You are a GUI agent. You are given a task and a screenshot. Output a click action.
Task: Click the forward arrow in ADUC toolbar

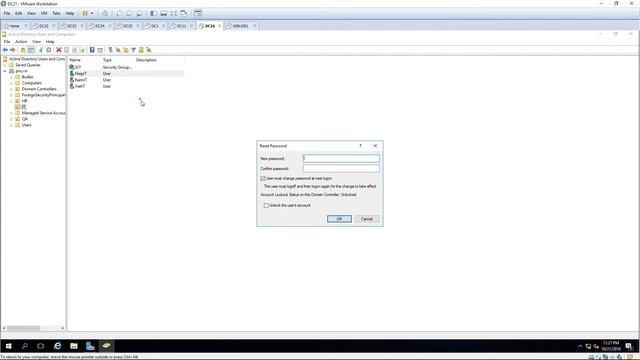[x=13, y=50]
